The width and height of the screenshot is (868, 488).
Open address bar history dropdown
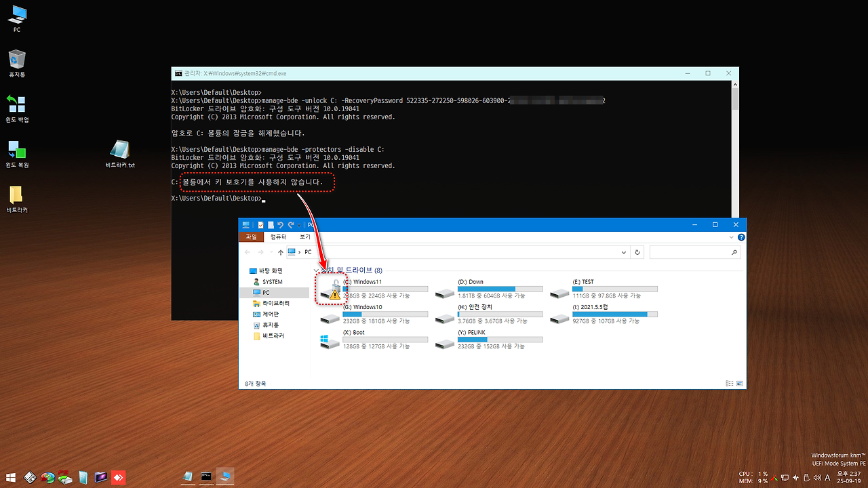624,252
